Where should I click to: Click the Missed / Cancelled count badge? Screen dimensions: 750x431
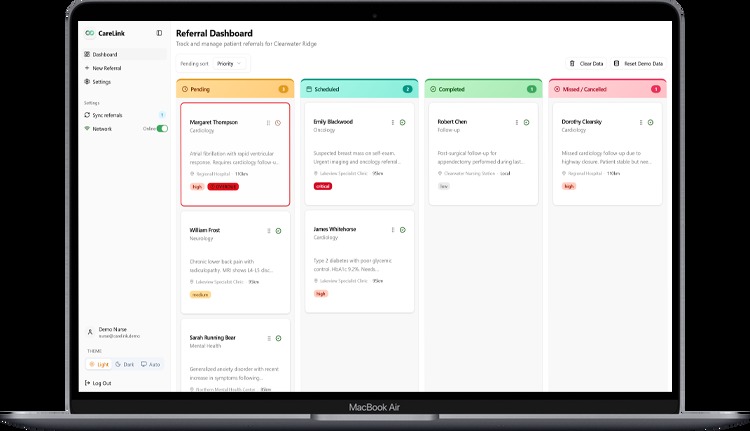pos(656,89)
